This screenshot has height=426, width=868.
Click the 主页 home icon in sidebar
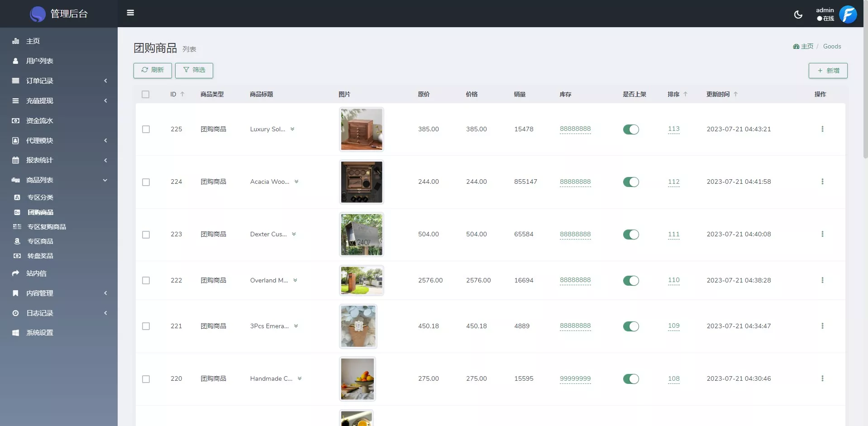click(16, 41)
